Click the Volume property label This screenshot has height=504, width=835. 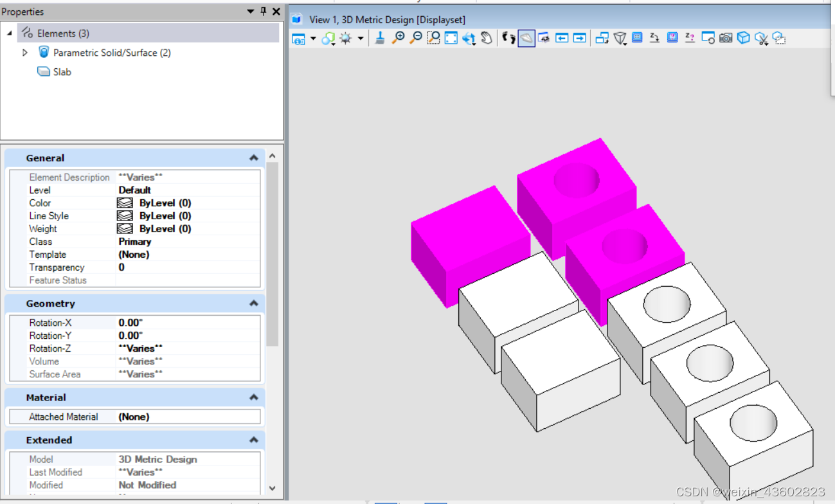pyautogui.click(x=44, y=361)
